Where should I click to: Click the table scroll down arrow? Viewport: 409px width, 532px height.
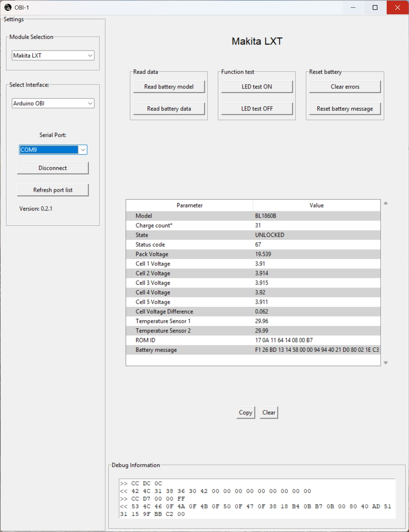[x=386, y=363]
